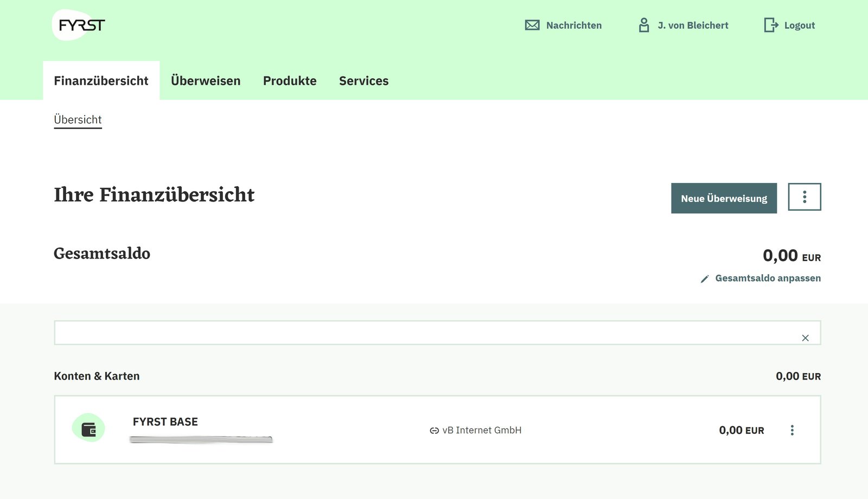Open the Produkte tab
This screenshot has height=499, width=868.
coord(290,80)
